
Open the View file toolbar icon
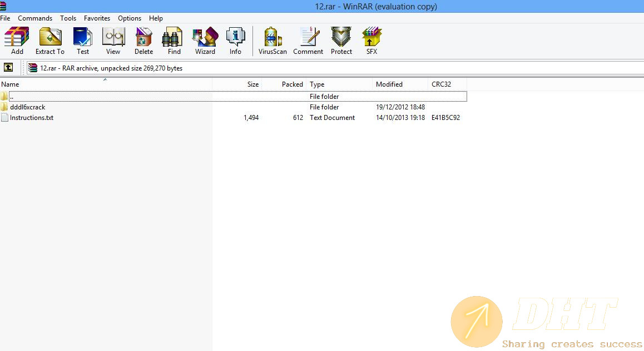tap(113, 41)
